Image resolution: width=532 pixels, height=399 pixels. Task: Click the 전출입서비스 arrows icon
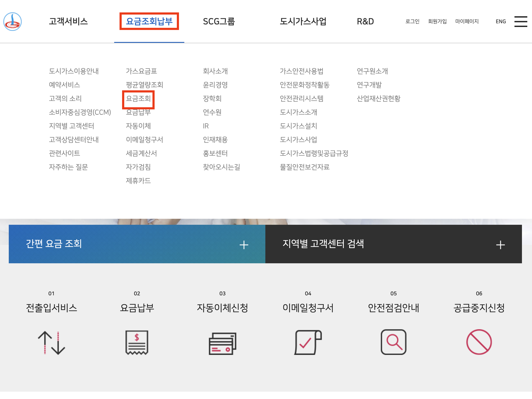click(51, 342)
